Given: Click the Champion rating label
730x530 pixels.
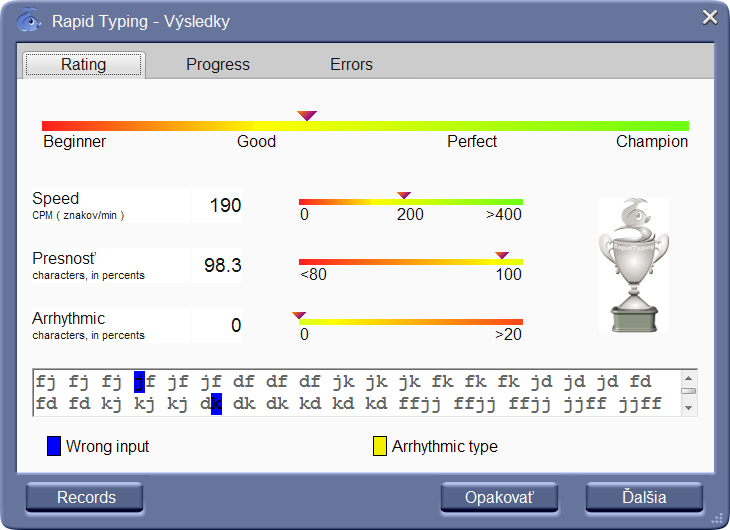Looking at the screenshot, I should pyautogui.click(x=652, y=142).
